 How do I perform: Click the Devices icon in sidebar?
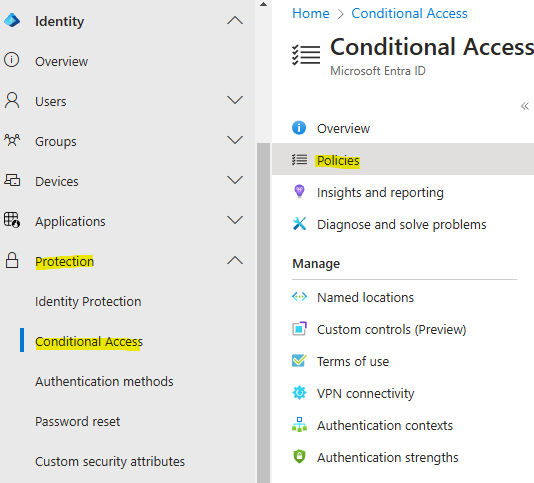tap(12, 180)
